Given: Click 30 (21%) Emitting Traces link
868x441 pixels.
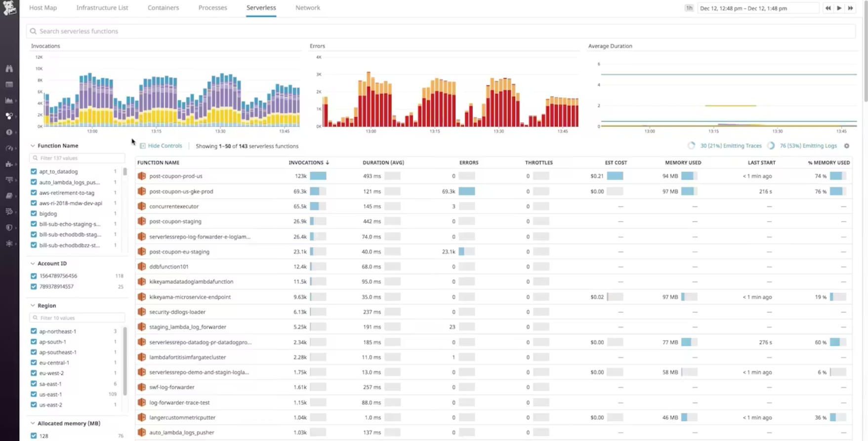Looking at the screenshot, I should 731,146.
